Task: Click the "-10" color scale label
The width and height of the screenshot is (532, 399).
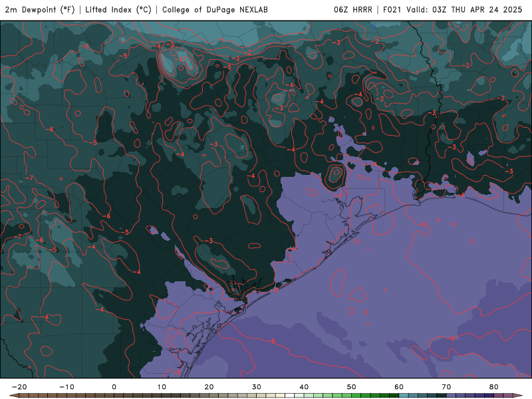Action: click(x=66, y=387)
